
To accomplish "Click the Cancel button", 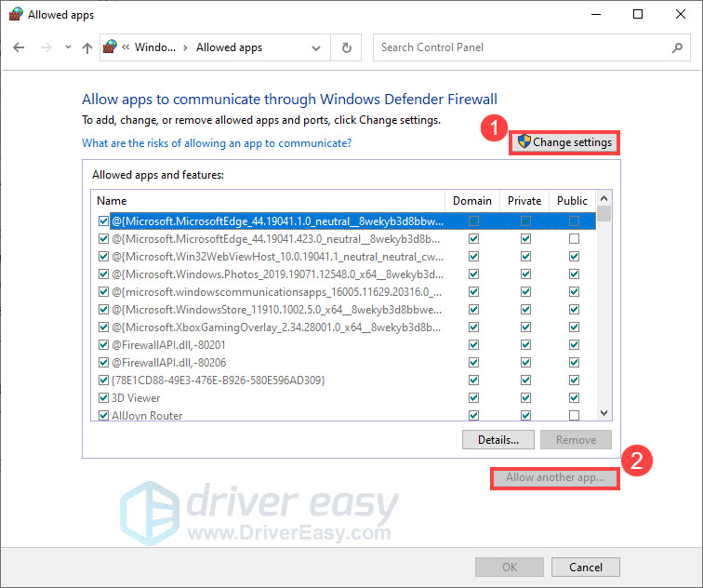I will tap(585, 567).
